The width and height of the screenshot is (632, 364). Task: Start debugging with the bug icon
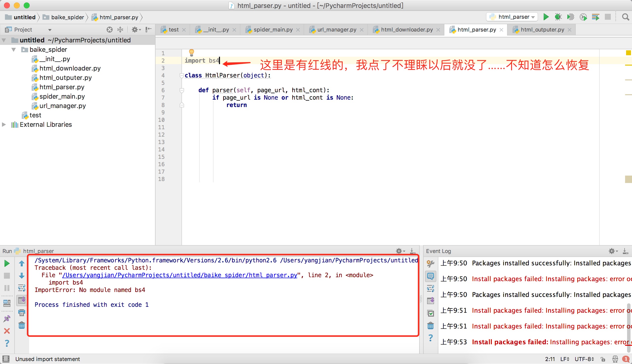coord(558,17)
